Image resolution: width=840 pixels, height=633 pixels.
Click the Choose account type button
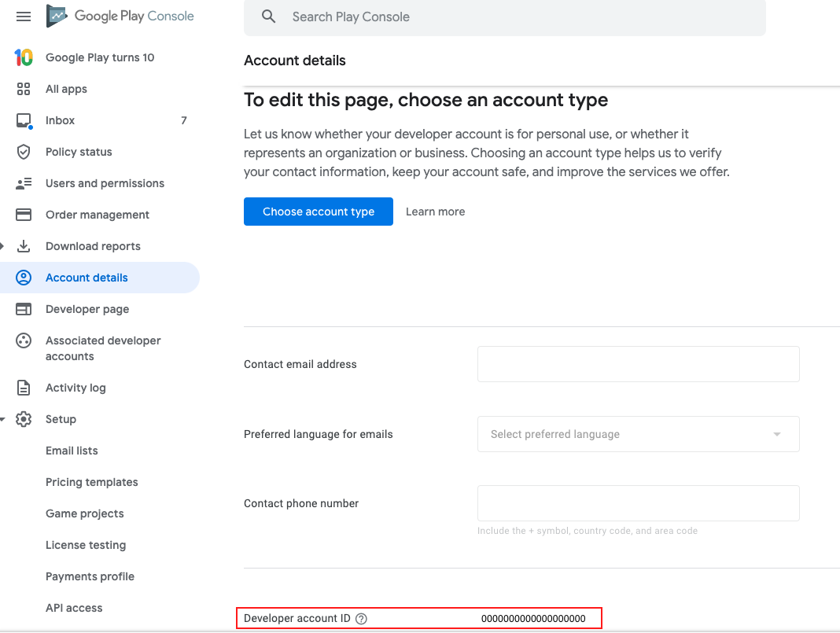pyautogui.click(x=318, y=212)
